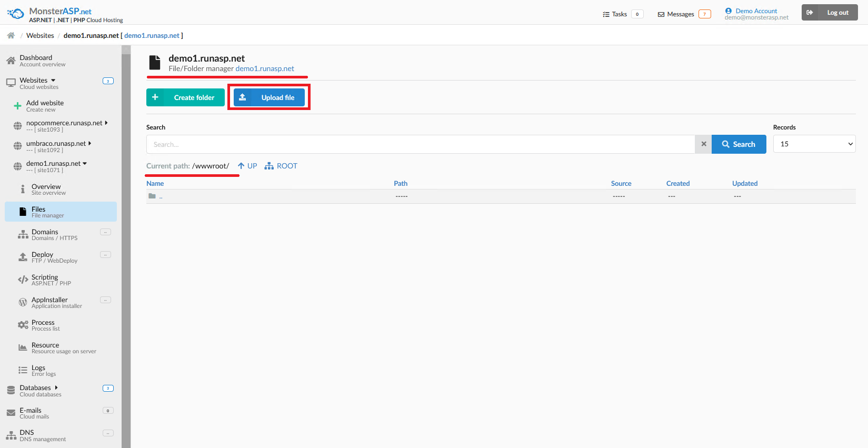This screenshot has width=868, height=448.
Task: Open Scripting ASP.NET / PHP menu item
Action: 61,280
